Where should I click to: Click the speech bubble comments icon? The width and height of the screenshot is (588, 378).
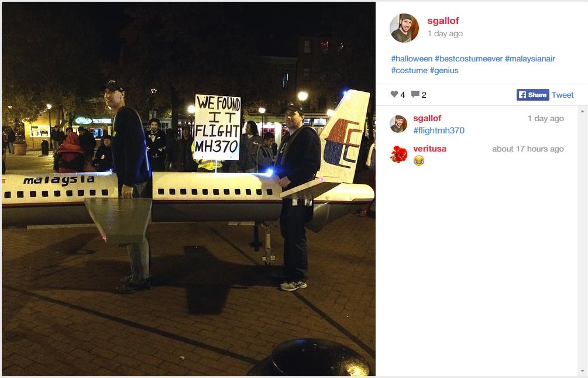415,94
